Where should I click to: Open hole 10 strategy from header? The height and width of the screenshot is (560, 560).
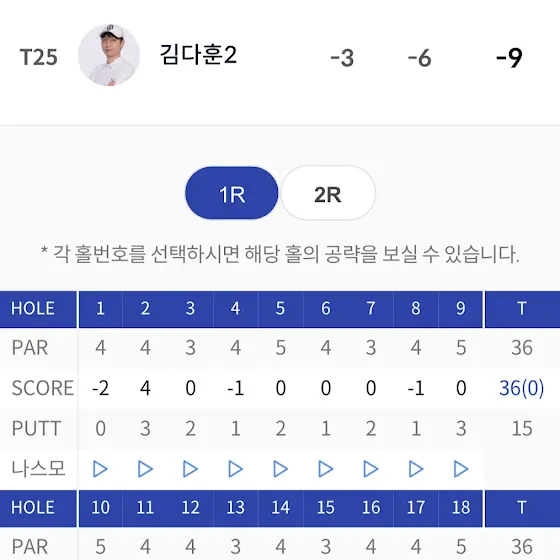[100, 508]
